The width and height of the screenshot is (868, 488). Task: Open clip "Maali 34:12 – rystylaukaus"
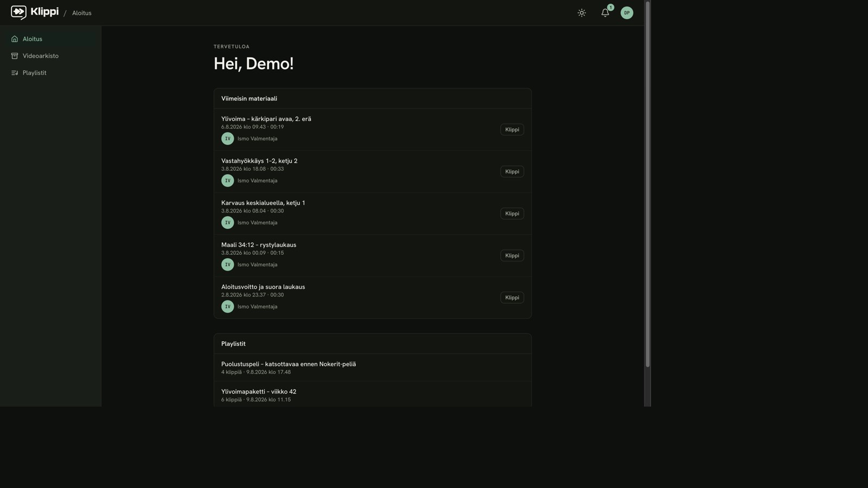(x=259, y=245)
